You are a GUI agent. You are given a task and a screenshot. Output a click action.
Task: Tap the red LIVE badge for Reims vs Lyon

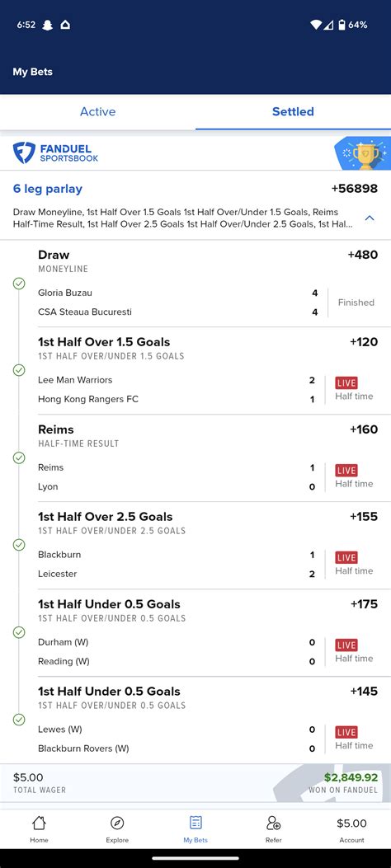click(346, 471)
